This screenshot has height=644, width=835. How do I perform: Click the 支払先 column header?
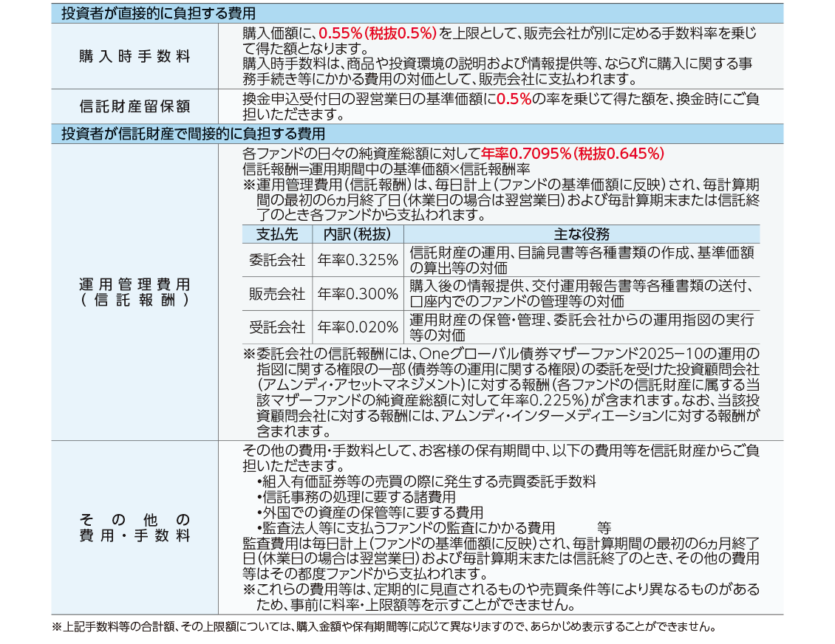tap(277, 235)
